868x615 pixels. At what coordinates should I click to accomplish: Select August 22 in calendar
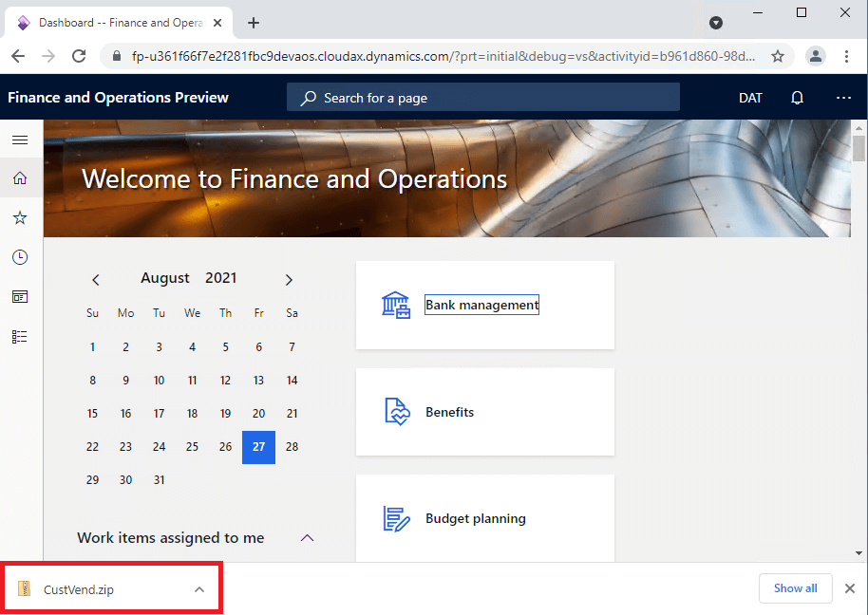click(92, 447)
